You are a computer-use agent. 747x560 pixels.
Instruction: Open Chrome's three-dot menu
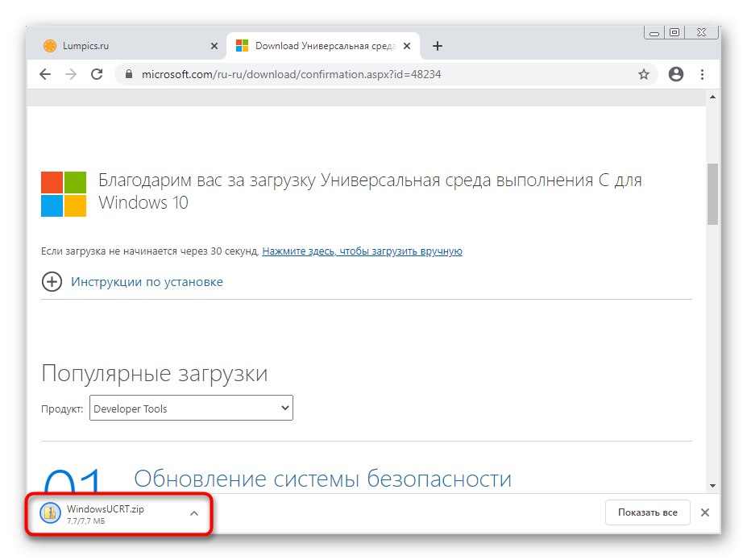coord(702,74)
